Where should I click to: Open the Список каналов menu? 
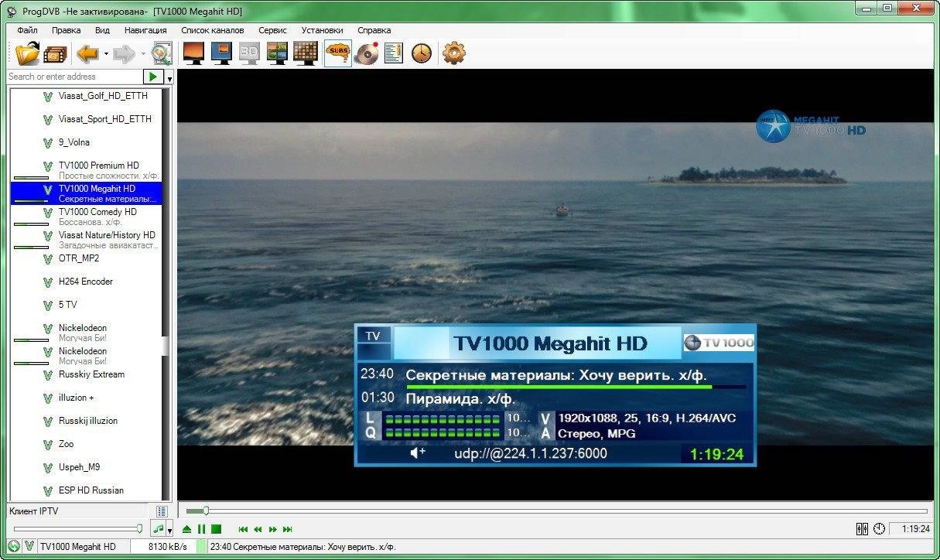click(212, 30)
